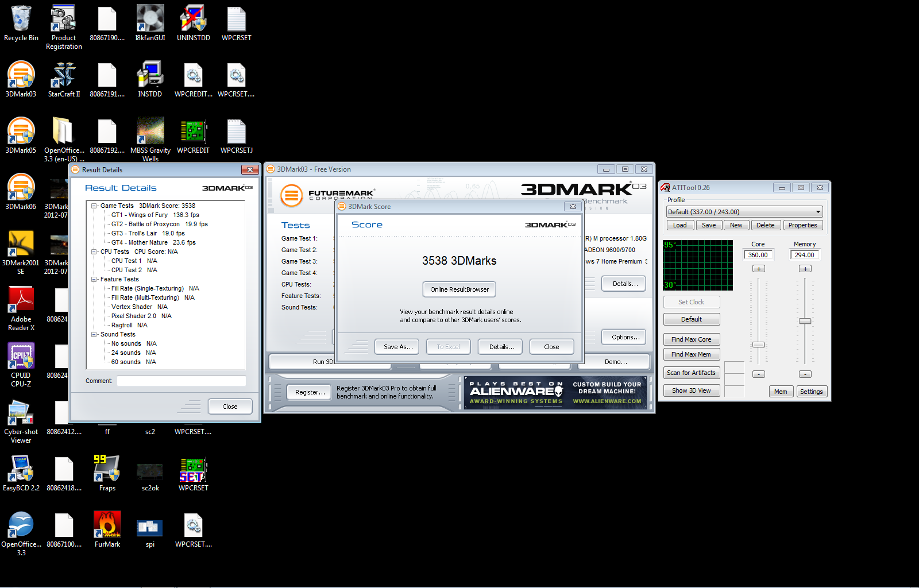The width and height of the screenshot is (919, 588).
Task: Click Register button in 3DMark03 window
Action: pos(310,392)
